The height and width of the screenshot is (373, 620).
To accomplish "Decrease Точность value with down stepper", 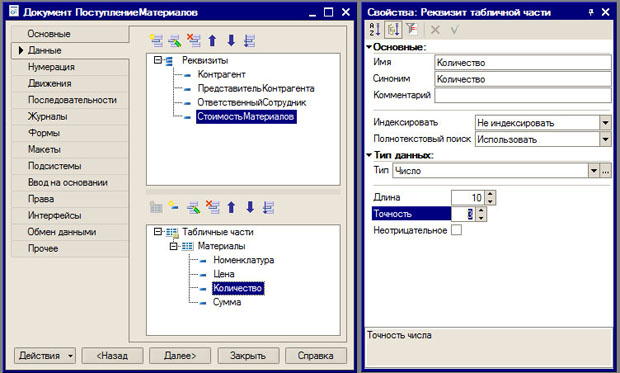I will point(481,218).
